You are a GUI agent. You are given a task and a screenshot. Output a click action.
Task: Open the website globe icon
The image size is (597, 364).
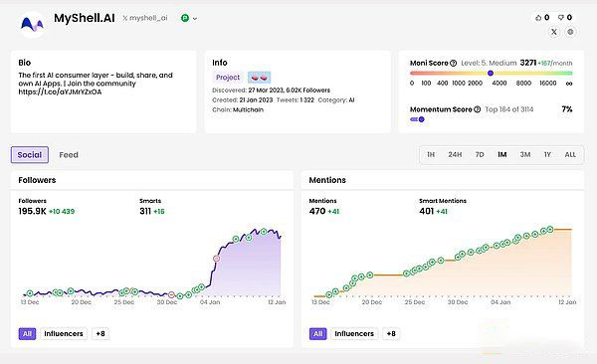pos(570,32)
